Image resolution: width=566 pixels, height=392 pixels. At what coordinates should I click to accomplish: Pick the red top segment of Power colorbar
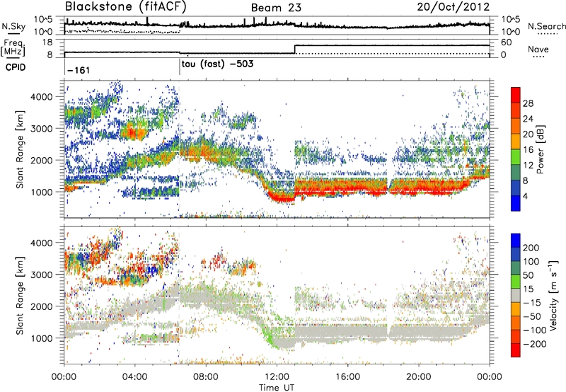[x=516, y=96]
